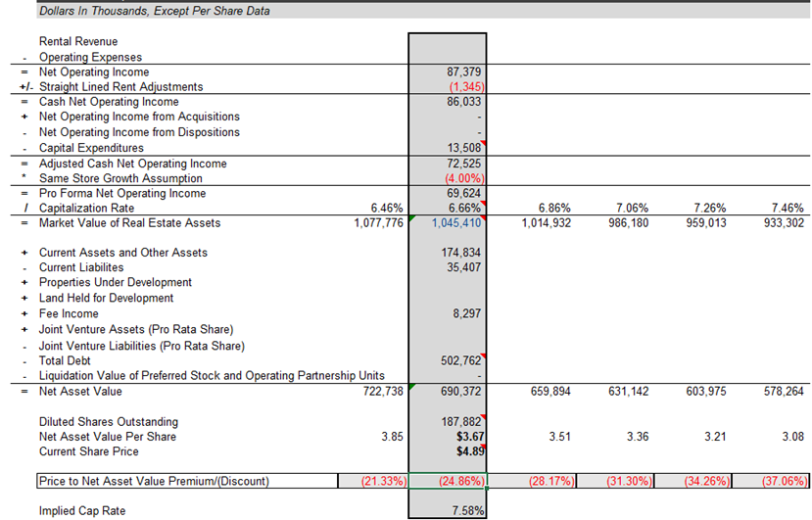The height and width of the screenshot is (520, 812).
Task: Select the Land Held for Development label
Action: (106, 299)
